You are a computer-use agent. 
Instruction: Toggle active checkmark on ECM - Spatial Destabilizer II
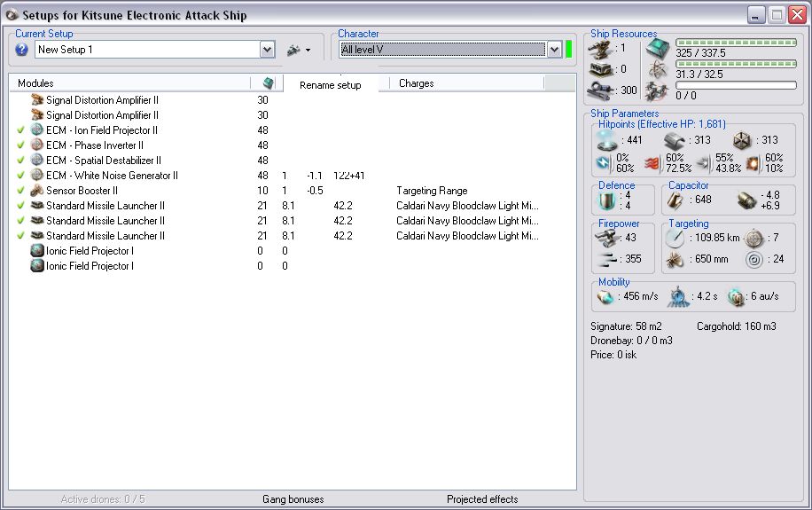click(x=20, y=161)
